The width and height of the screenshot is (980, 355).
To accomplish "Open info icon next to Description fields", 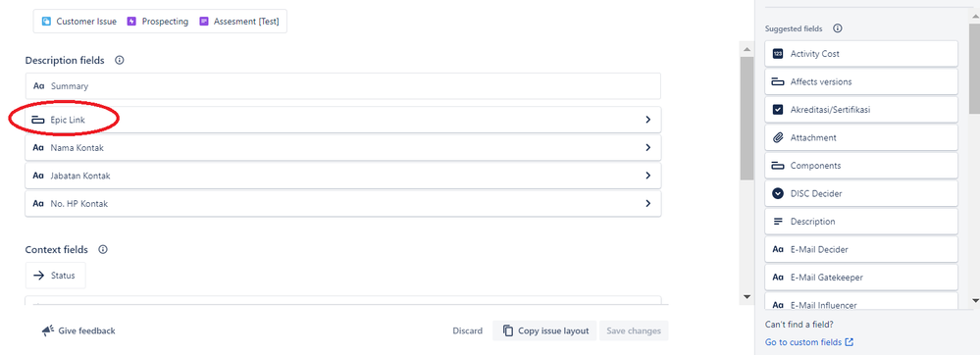I will (120, 61).
